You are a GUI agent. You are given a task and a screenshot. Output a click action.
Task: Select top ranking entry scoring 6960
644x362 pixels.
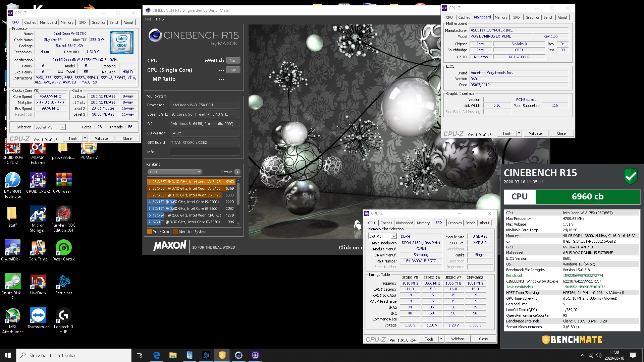[191, 182]
